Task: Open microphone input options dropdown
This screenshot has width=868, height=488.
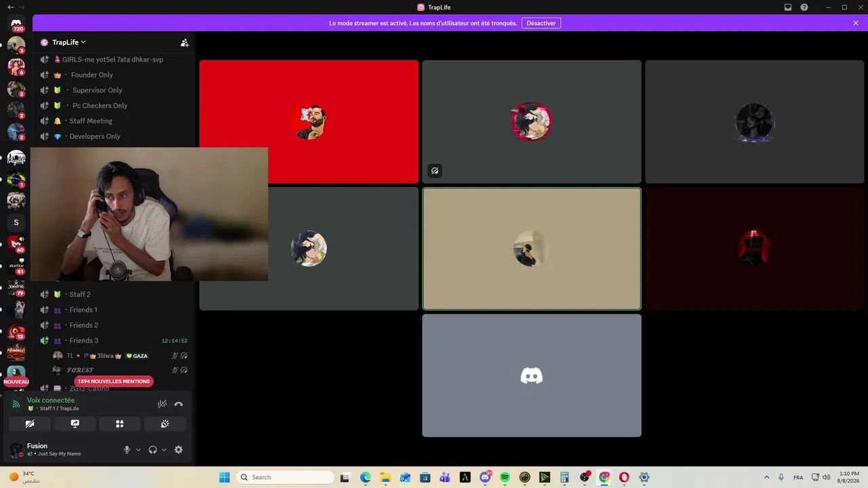Action: pyautogui.click(x=138, y=449)
